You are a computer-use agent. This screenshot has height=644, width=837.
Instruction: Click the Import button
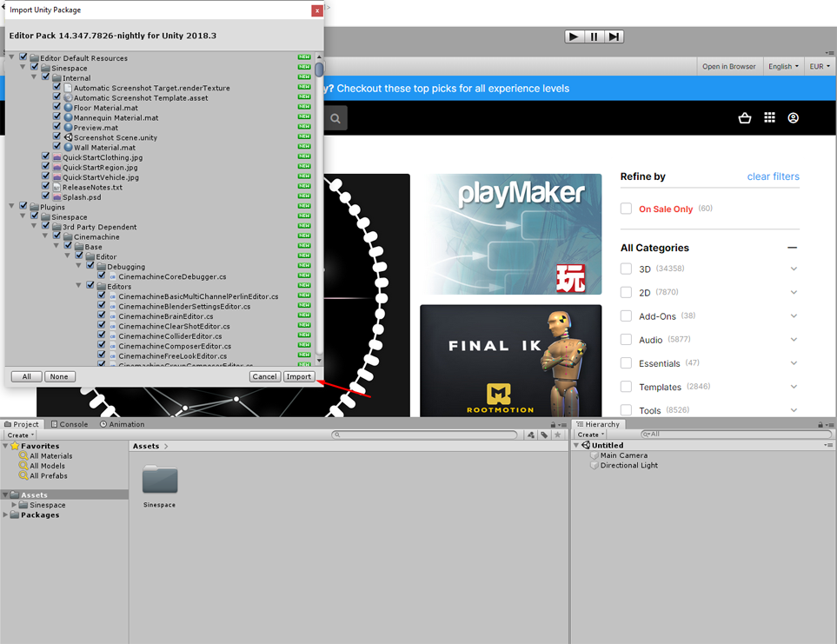pyautogui.click(x=299, y=376)
